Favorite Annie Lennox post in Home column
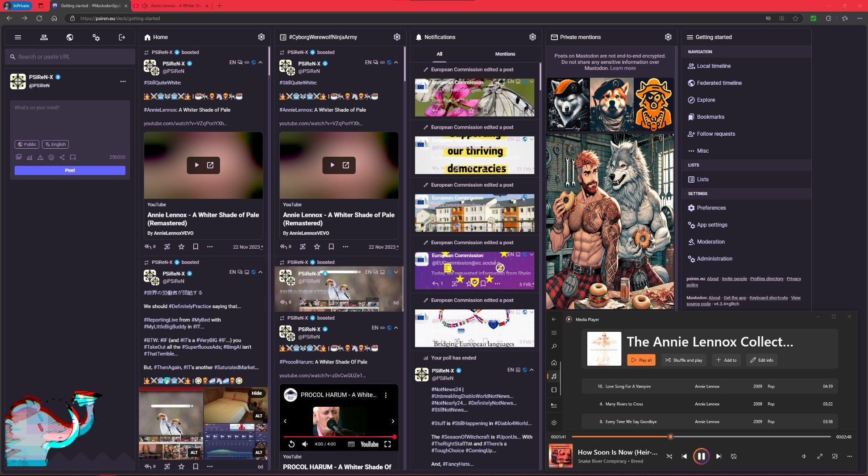 pos(181,246)
